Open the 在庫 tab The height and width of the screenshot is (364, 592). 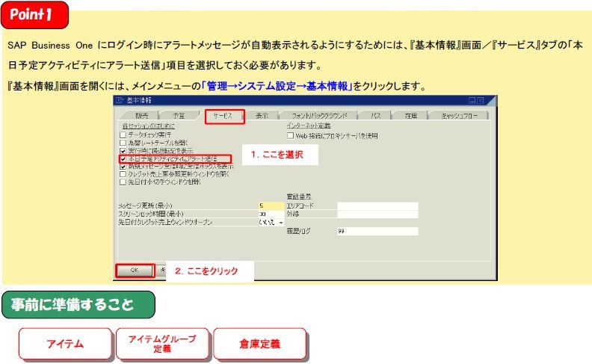(410, 116)
